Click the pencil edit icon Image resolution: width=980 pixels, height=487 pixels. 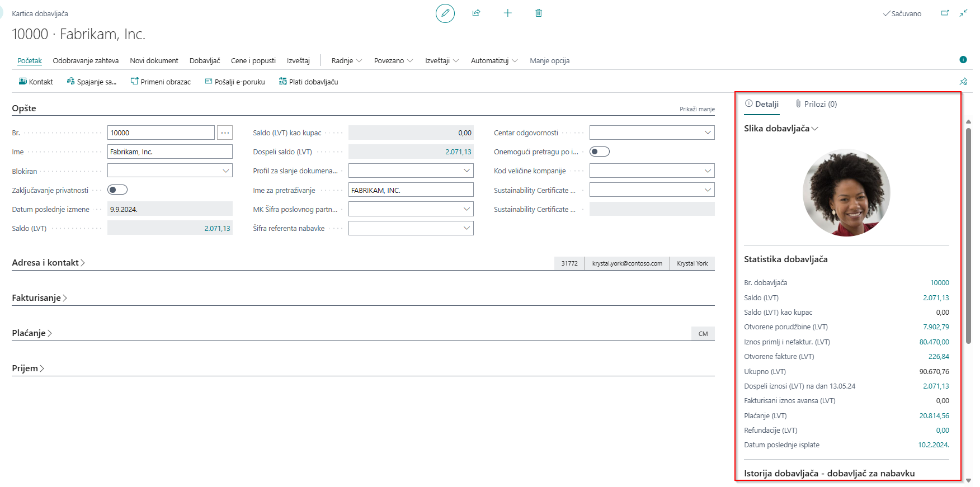tap(445, 13)
